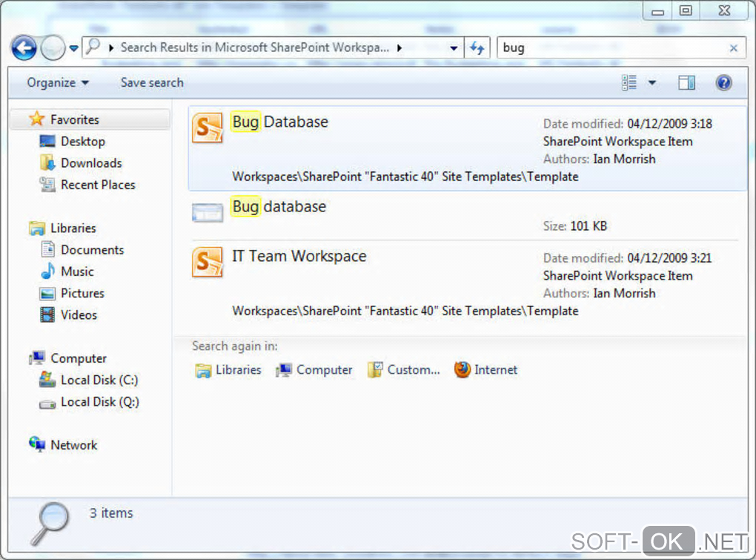756x560 pixels.
Task: Open the Music library
Action: pos(77,271)
